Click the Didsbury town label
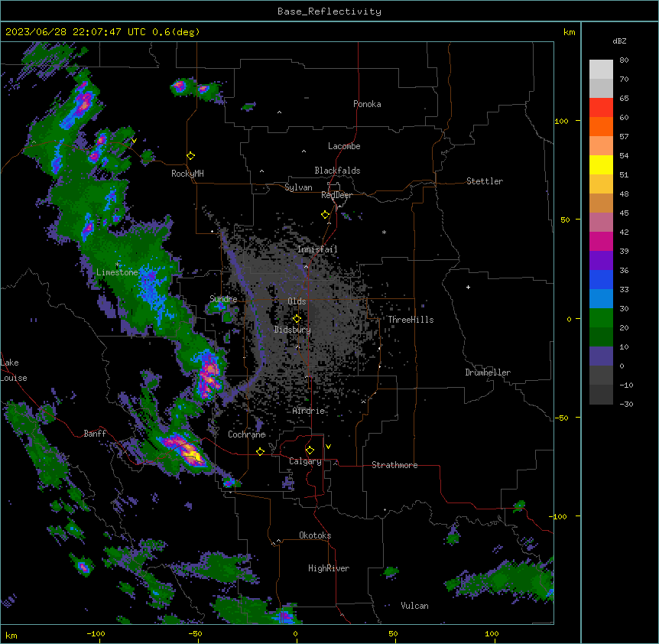659x644 pixels. point(293,330)
